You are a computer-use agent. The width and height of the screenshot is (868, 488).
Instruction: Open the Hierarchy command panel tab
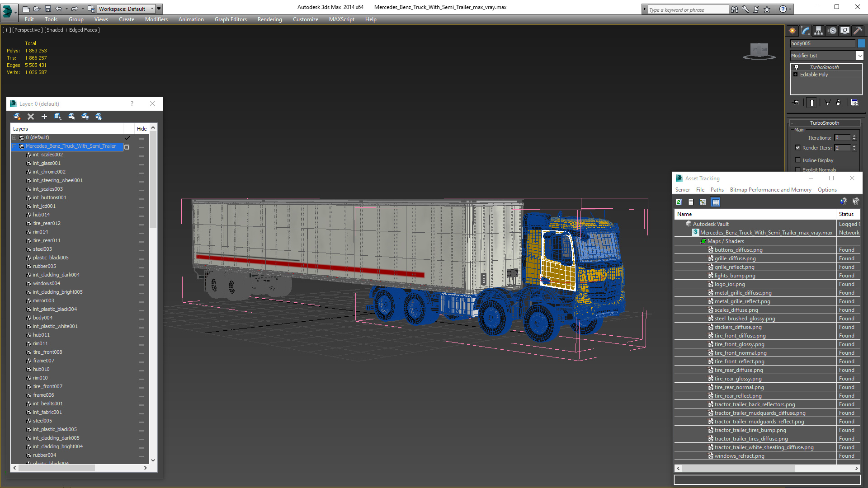pos(819,31)
